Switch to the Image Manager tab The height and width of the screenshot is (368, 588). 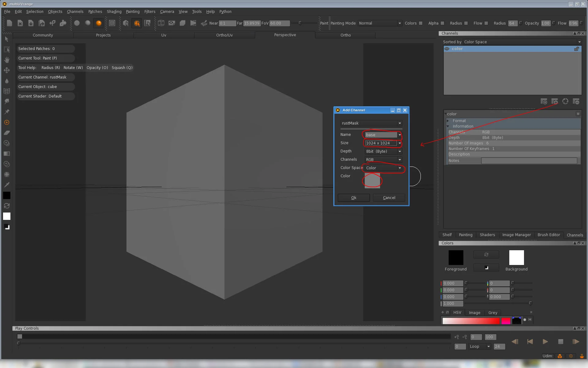516,235
